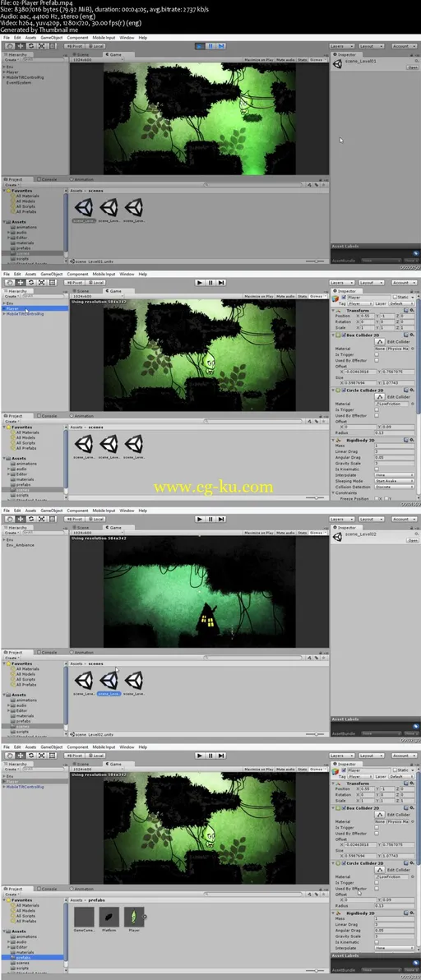This screenshot has height=980, width=421.
Task: Collapse the Transform component foldout, second frame
Action: pyautogui.click(x=334, y=310)
